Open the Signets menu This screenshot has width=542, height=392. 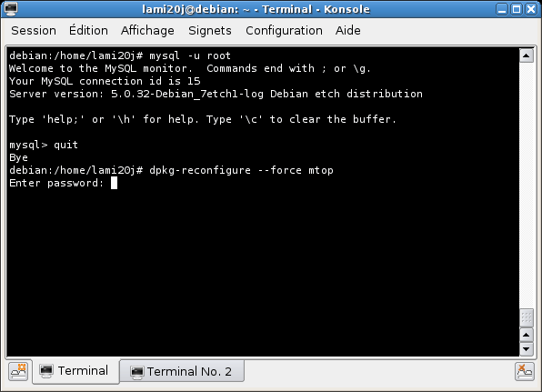point(210,30)
